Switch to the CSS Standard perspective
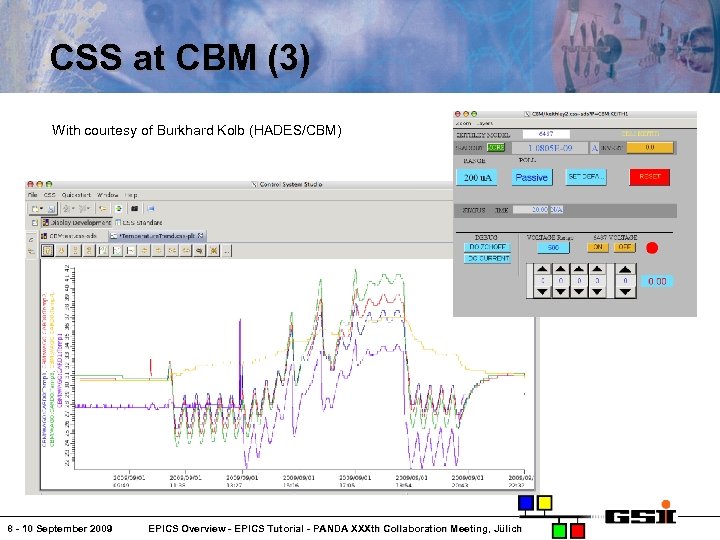The image size is (720, 540). point(139,222)
